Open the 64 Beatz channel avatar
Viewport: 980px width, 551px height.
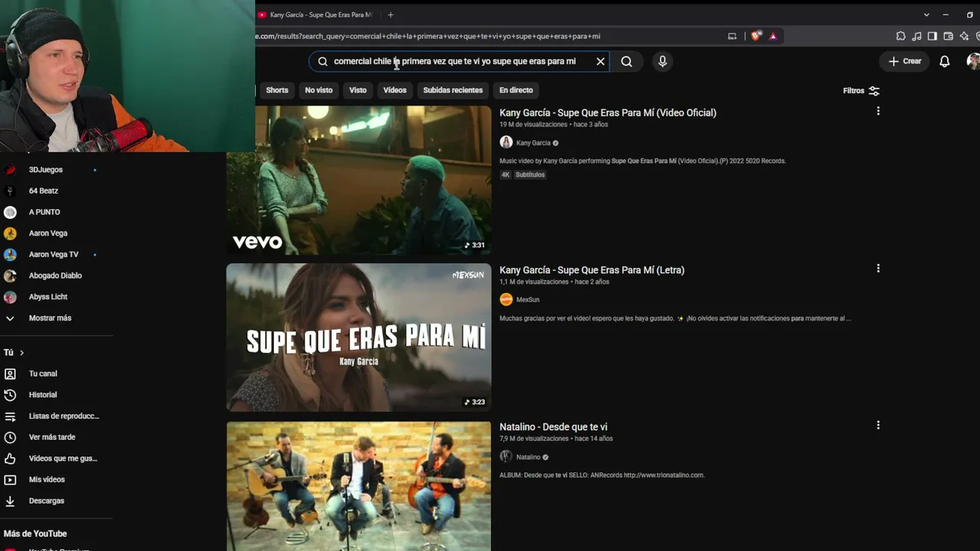coord(10,191)
